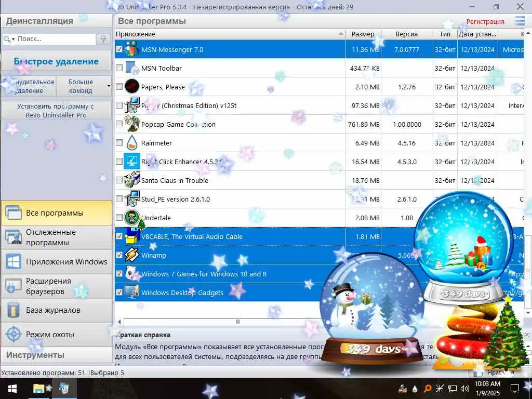The image size is (532, 399).
Task: Select the Все программы sidebar tab
Action: (x=56, y=212)
